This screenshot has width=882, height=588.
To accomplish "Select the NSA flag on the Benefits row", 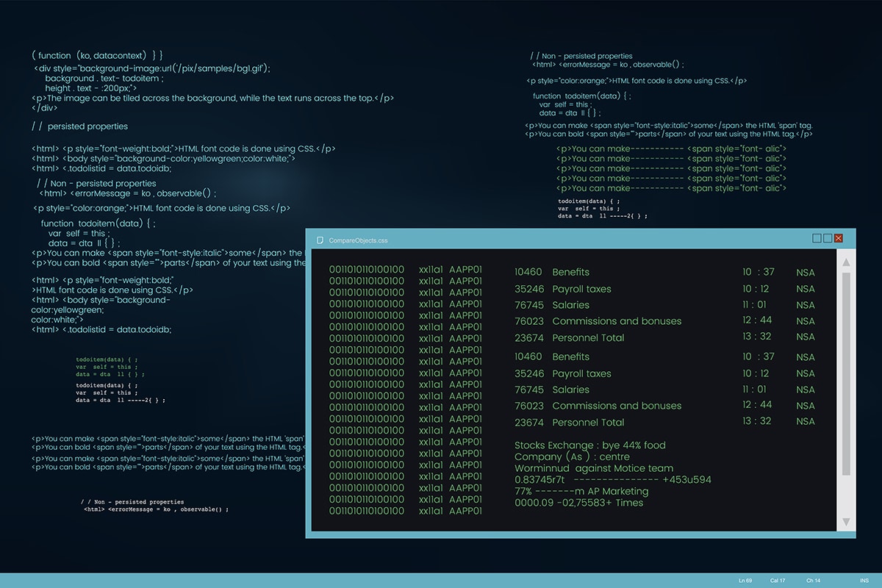I will (806, 272).
